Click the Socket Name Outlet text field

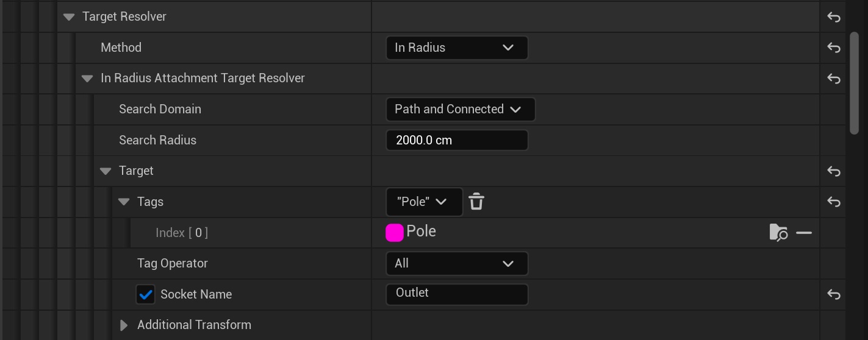(456, 294)
